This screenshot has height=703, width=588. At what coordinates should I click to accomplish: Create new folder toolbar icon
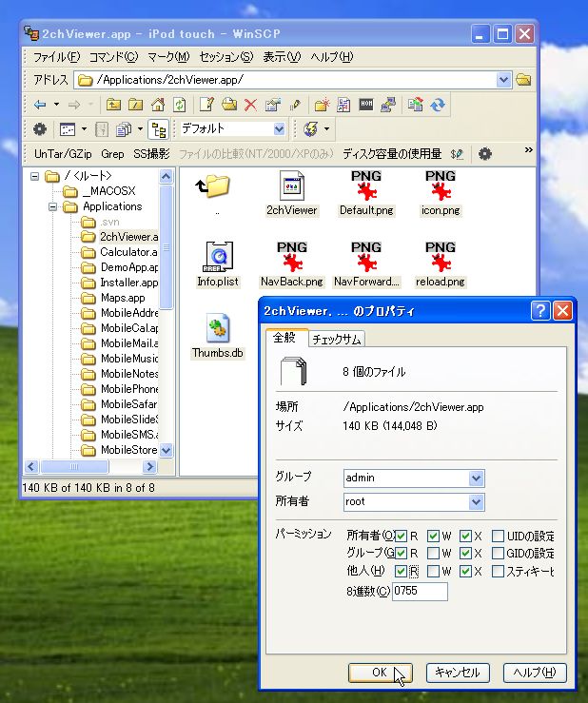click(322, 106)
